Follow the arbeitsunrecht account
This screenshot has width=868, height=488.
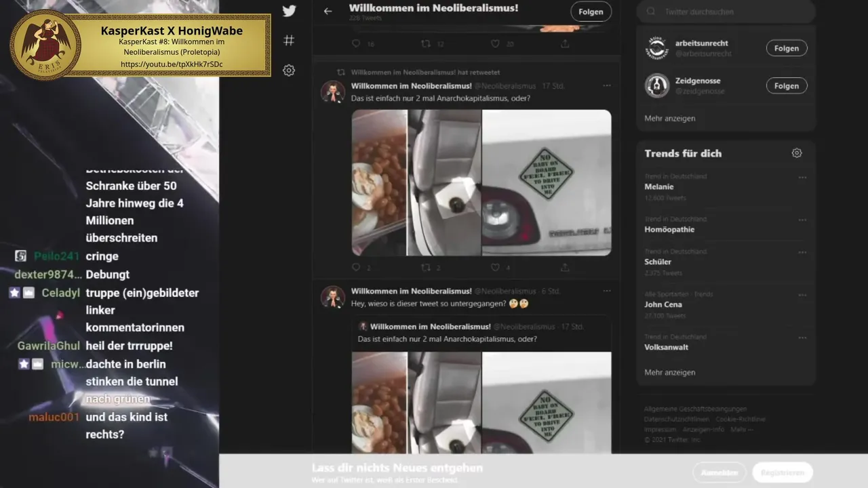[787, 48]
